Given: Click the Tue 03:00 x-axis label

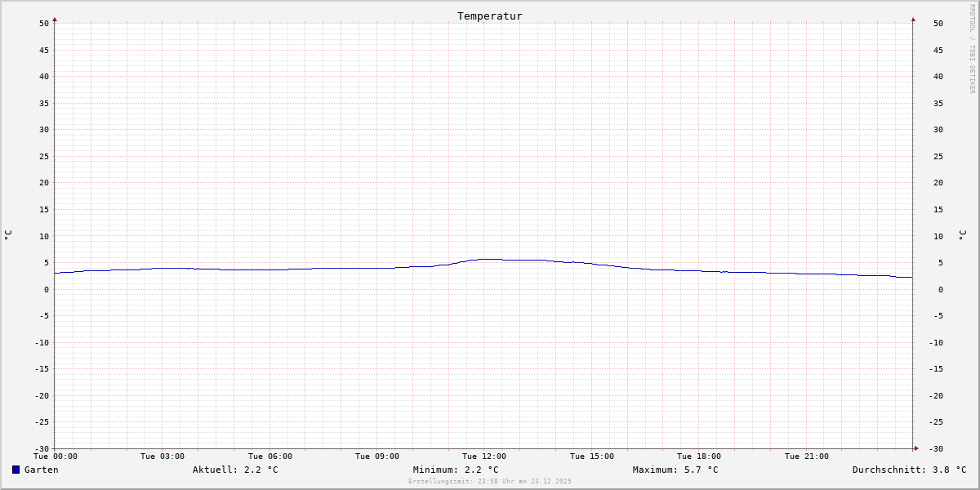Looking at the screenshot, I should 163,457.
